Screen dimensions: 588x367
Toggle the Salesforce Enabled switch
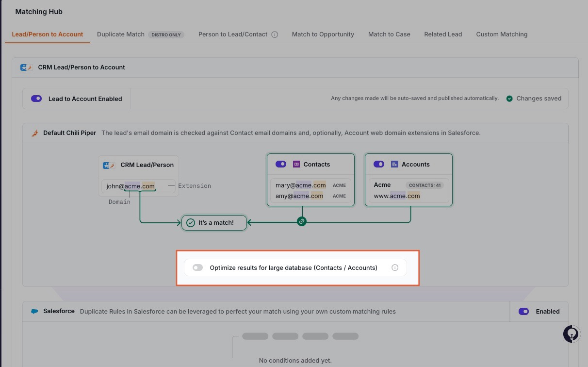[x=524, y=312]
